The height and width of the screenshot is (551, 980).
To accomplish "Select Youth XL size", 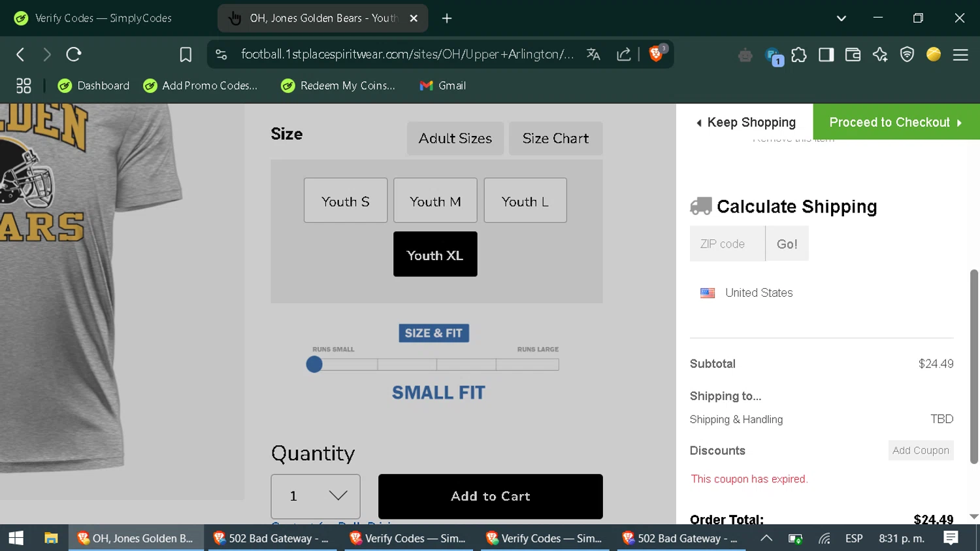I will point(435,254).
